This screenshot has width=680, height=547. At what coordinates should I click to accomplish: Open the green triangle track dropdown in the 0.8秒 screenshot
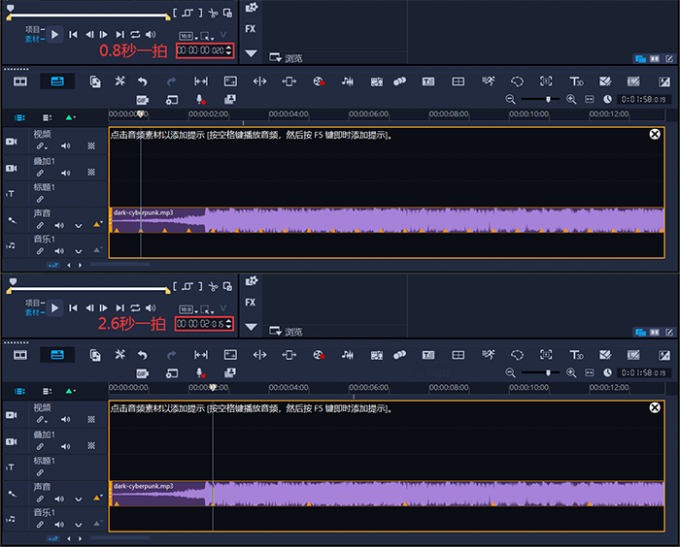[x=70, y=118]
